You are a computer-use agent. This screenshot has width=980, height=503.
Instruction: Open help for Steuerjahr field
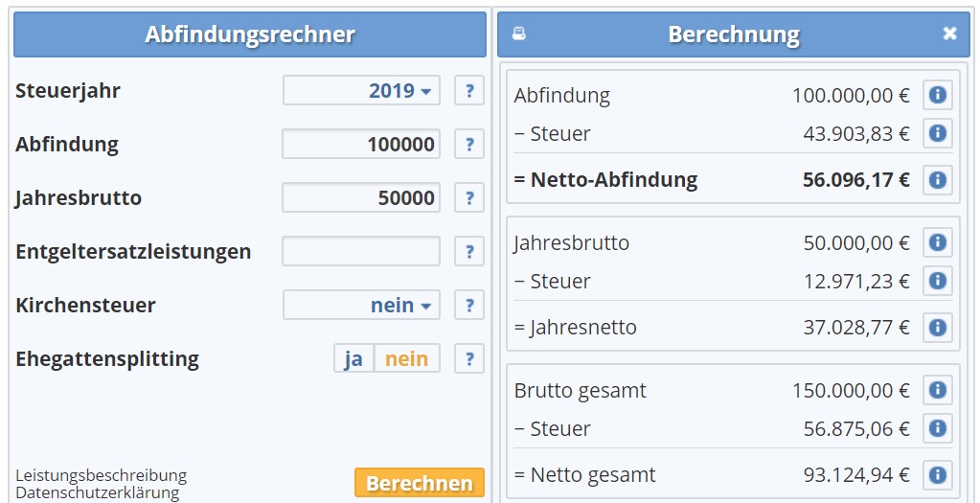pyautogui.click(x=469, y=91)
